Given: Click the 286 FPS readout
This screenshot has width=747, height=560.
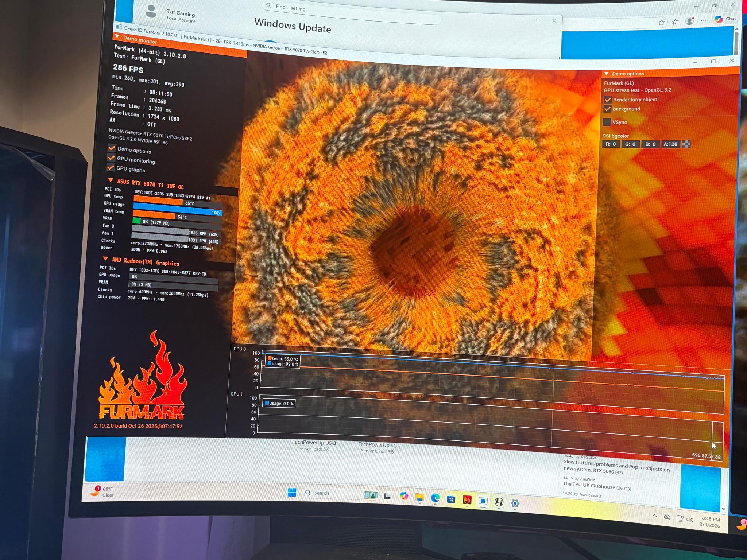Looking at the screenshot, I should (128, 68).
